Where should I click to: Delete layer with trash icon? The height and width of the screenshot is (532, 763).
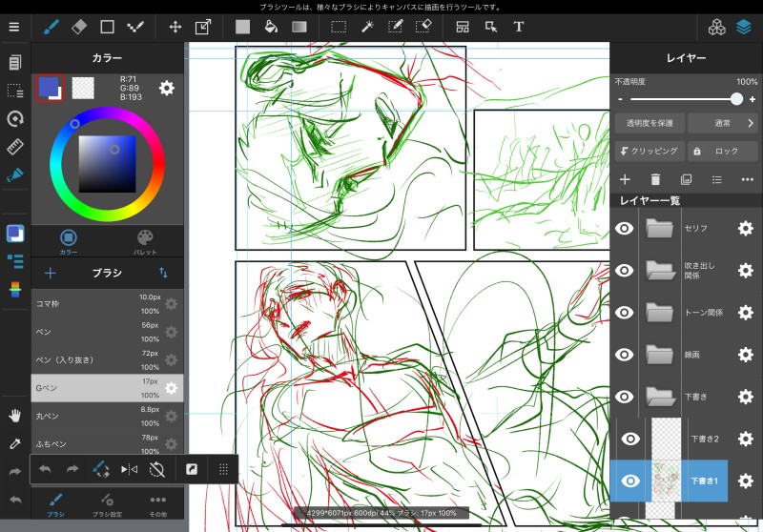(x=655, y=180)
